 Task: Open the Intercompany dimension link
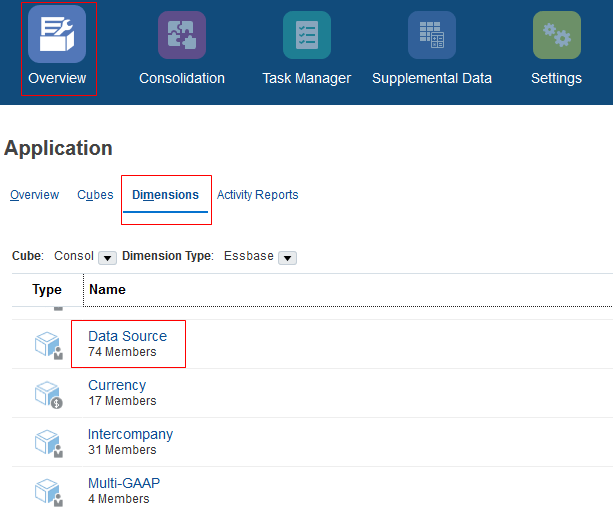click(130, 434)
